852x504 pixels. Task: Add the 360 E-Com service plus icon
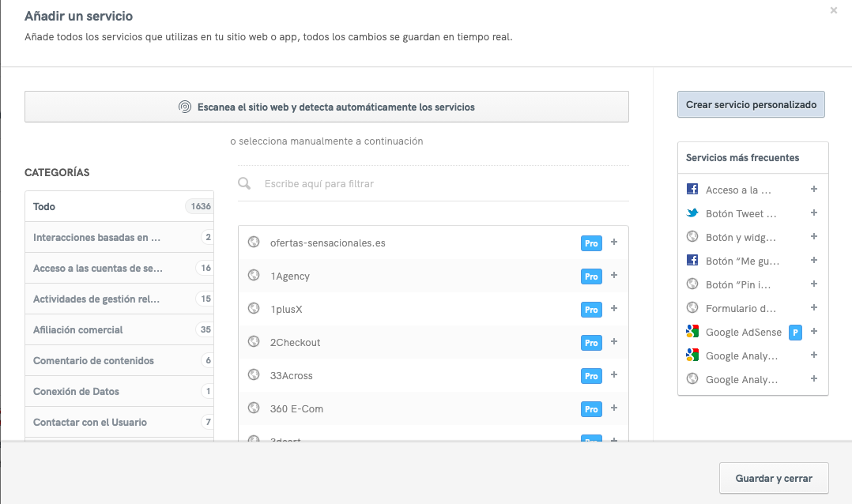coord(614,408)
